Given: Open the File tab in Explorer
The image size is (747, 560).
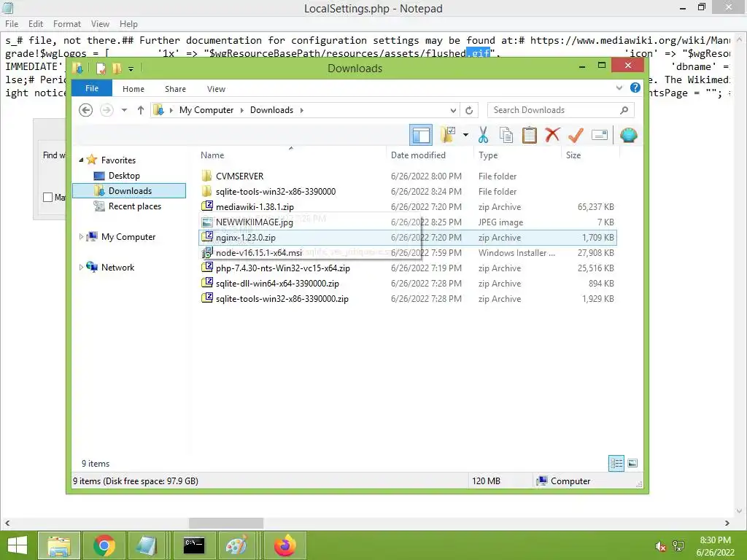Looking at the screenshot, I should coord(92,88).
